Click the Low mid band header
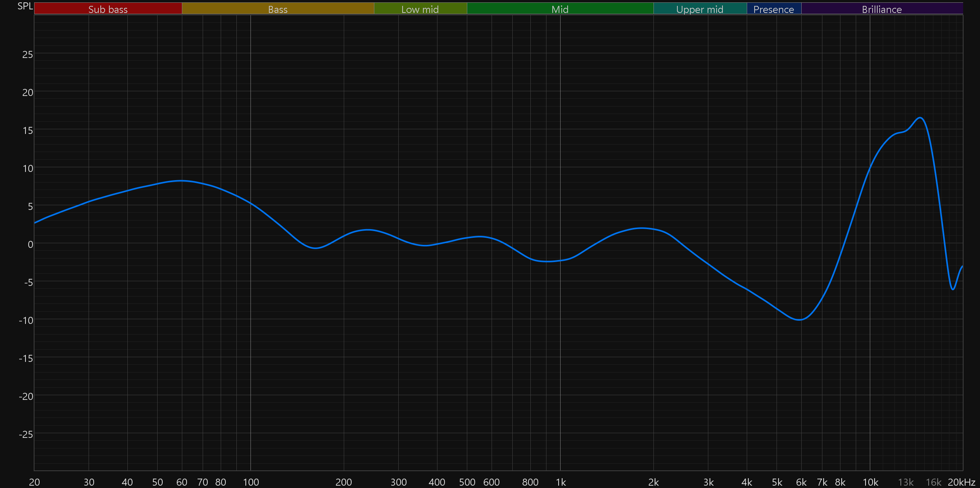The width and height of the screenshot is (980, 488). (x=420, y=9)
